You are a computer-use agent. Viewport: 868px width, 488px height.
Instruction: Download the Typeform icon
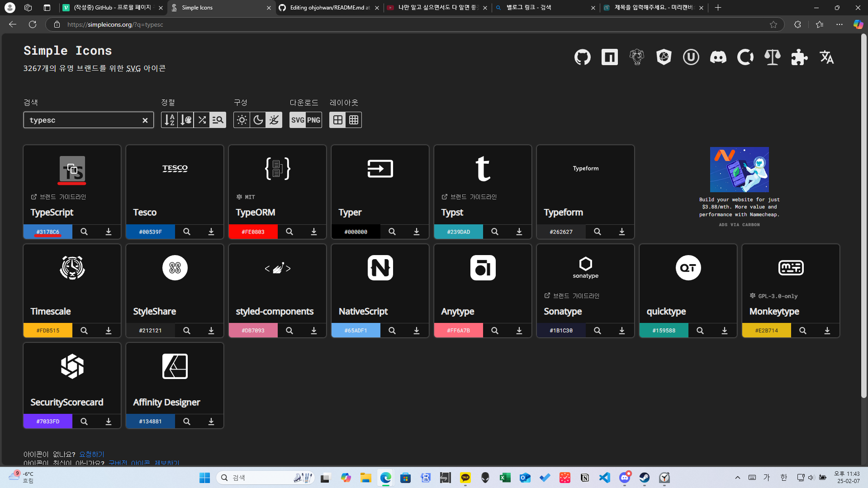622,232
